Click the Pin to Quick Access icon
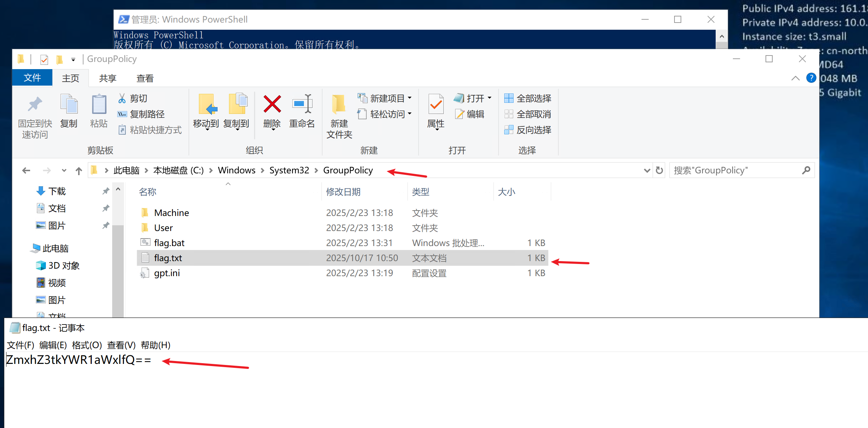This screenshot has width=868, height=428. [x=35, y=104]
